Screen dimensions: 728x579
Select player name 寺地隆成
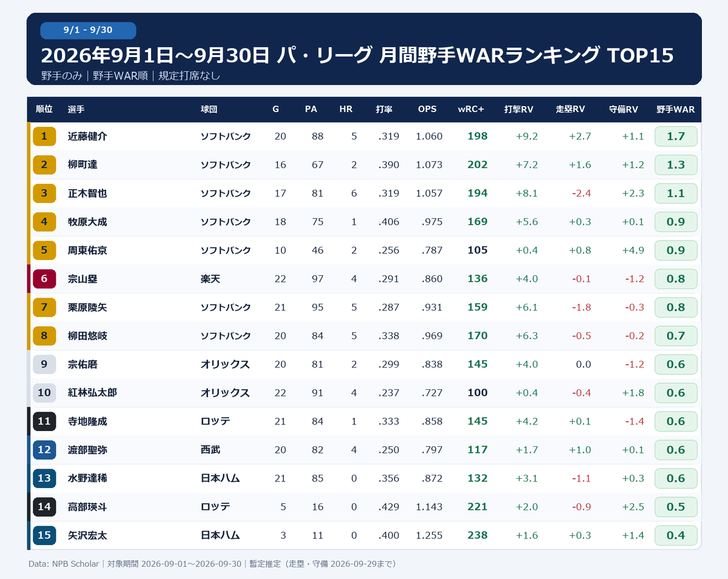coord(87,421)
